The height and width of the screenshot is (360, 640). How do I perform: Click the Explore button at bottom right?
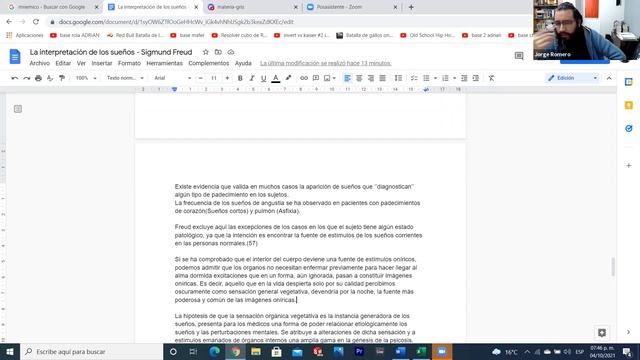coord(602,333)
